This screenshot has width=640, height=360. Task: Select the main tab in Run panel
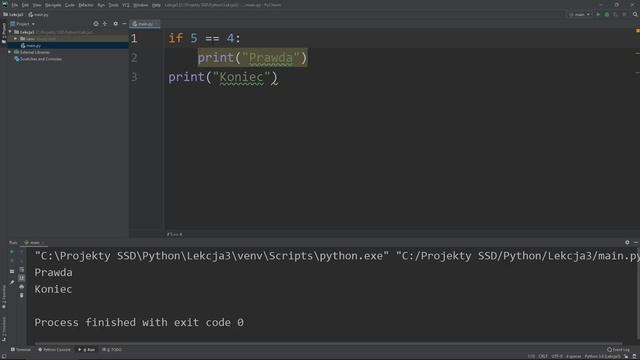point(33,242)
